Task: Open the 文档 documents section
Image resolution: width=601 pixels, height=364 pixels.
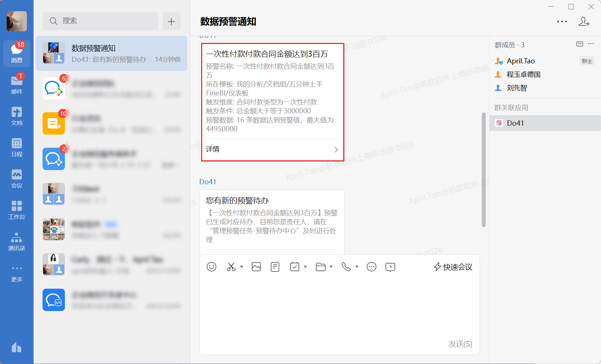Action: 17,116
